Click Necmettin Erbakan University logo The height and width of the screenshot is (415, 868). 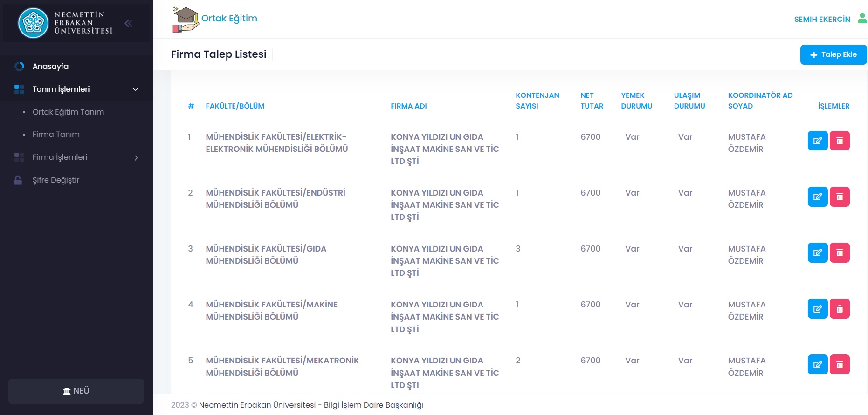click(x=34, y=23)
